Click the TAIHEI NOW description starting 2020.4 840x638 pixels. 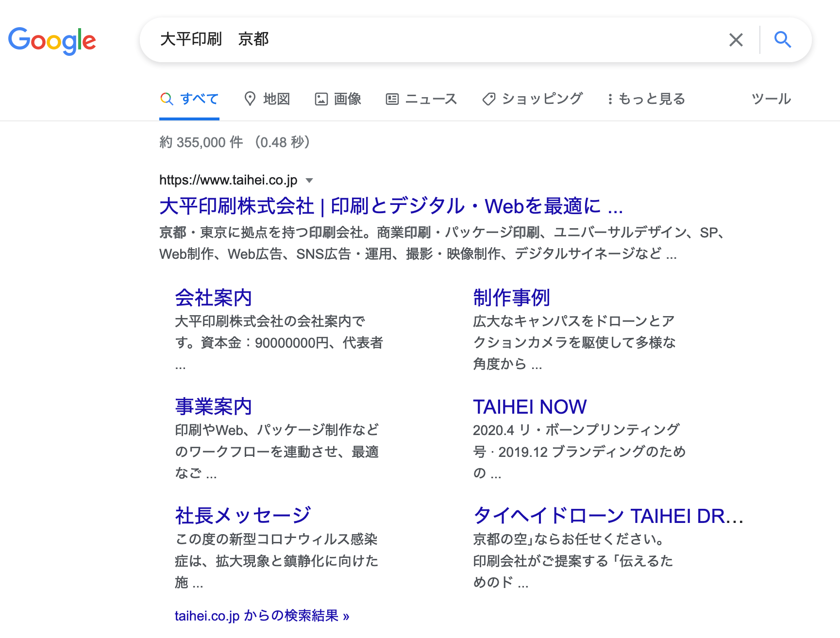point(579,452)
